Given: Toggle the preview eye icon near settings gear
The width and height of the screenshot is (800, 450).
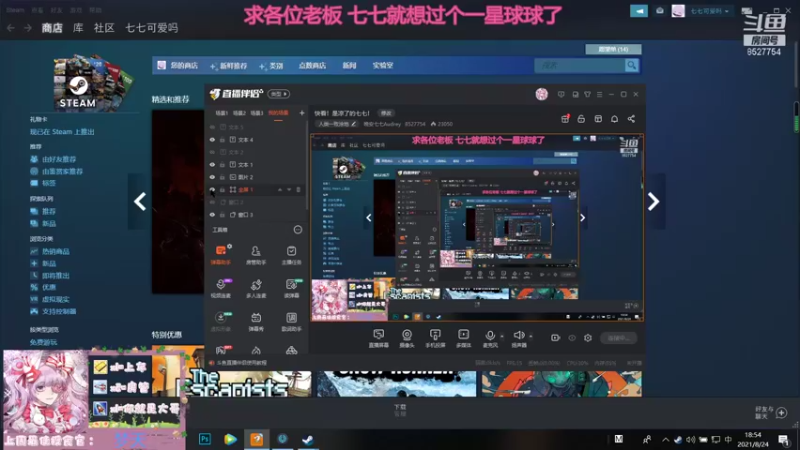Looking at the screenshot, I should (x=572, y=338).
